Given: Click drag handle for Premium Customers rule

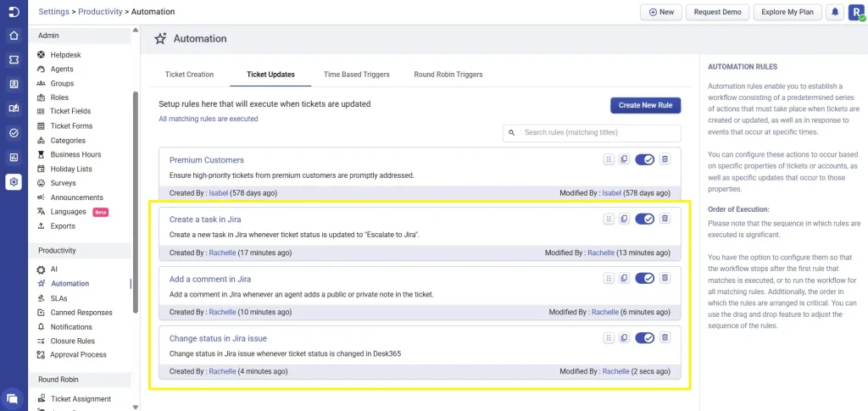Looking at the screenshot, I should point(609,159).
